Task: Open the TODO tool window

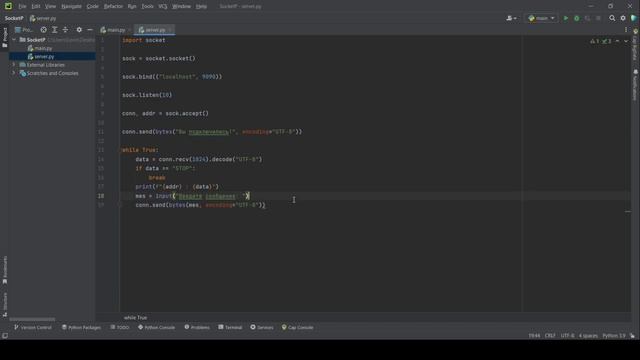Action: coord(120,327)
